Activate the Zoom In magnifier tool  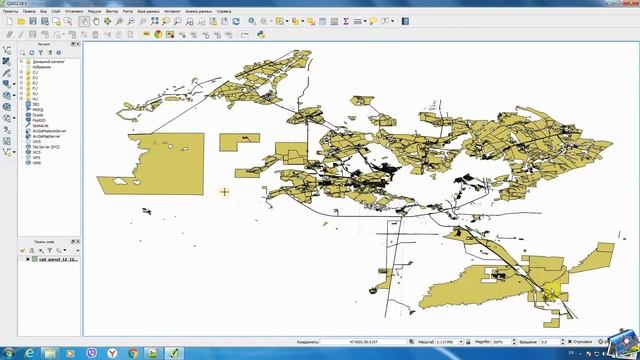pos(119,21)
